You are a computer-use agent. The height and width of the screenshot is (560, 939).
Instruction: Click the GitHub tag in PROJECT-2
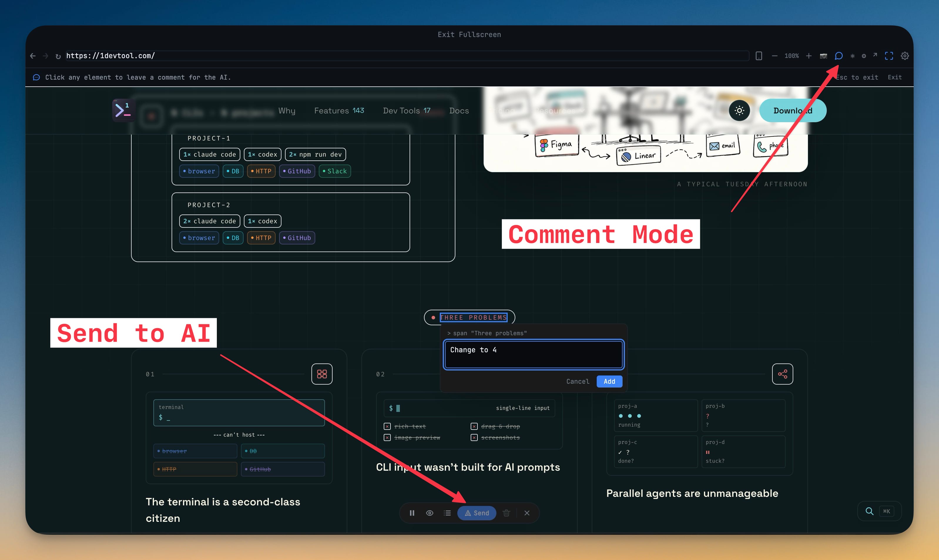(297, 238)
